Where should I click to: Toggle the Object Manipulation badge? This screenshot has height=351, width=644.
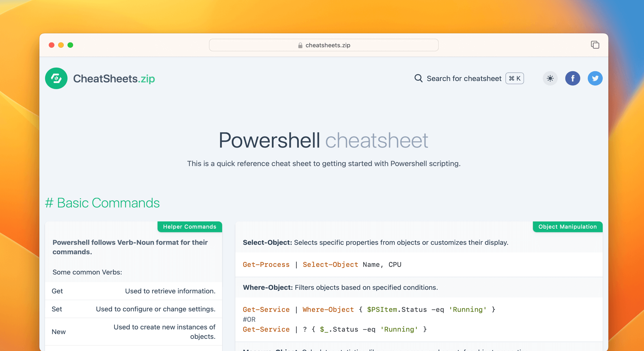pyautogui.click(x=567, y=226)
